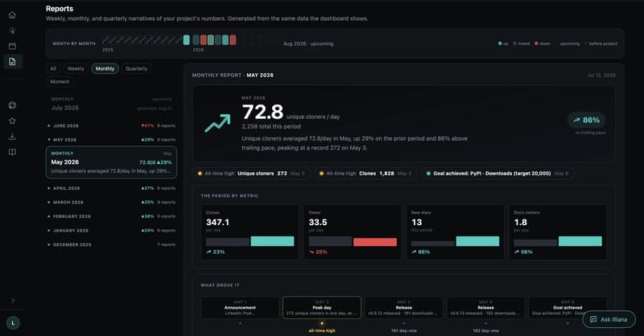Viewport: 644px width, 336px height.
Task: Expand the sidebar with the chevron arrow
Action: tap(13, 301)
